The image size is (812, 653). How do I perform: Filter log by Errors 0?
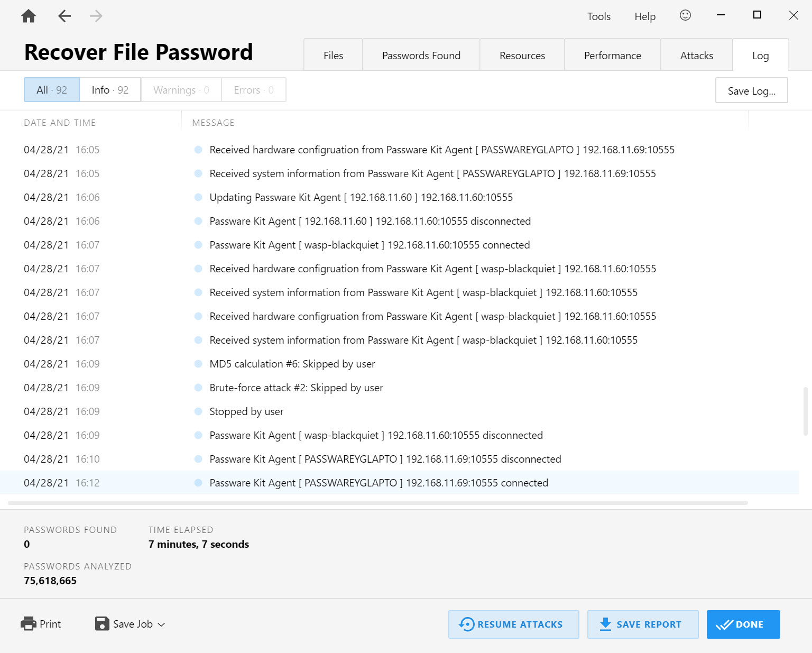click(254, 90)
